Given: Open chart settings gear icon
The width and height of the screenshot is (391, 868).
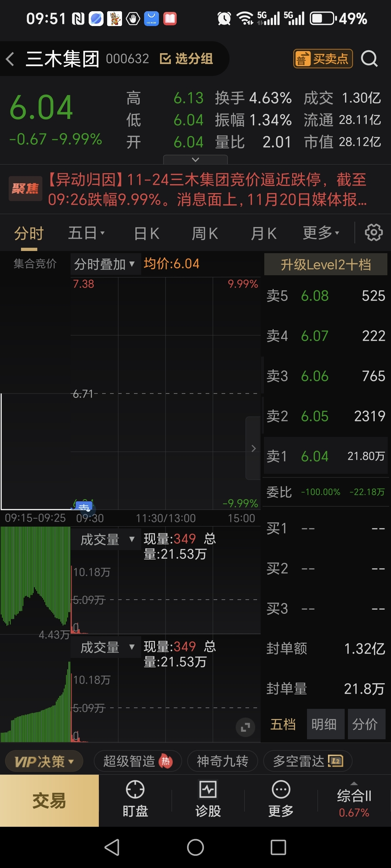Looking at the screenshot, I should pos(374,233).
